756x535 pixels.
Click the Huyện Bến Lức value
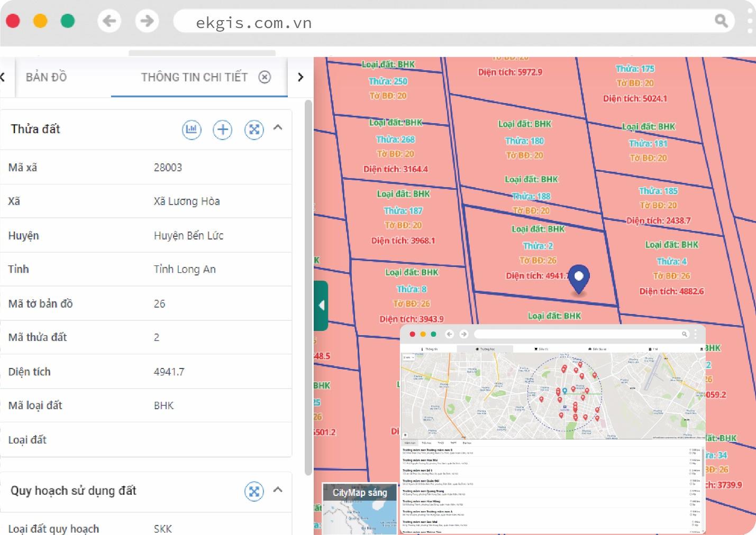click(x=188, y=235)
